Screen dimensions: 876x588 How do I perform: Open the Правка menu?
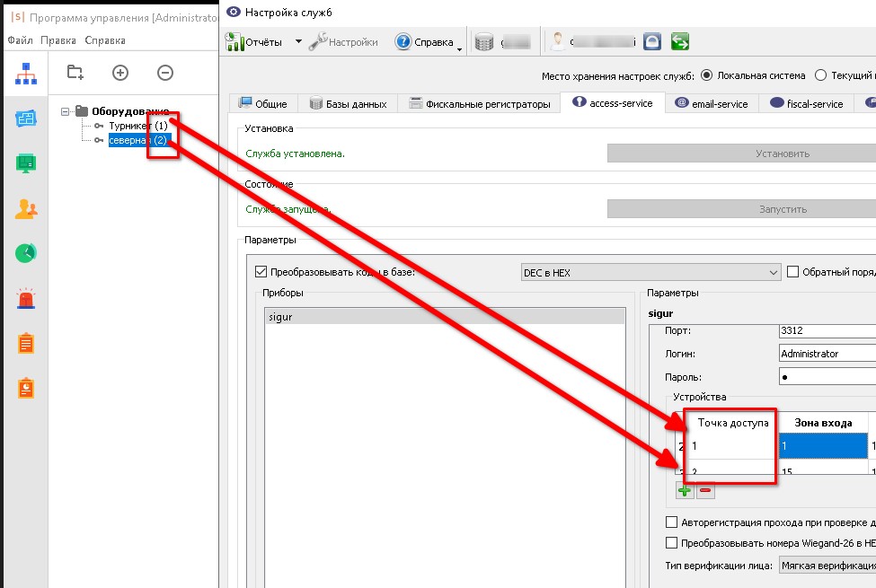[x=58, y=40]
